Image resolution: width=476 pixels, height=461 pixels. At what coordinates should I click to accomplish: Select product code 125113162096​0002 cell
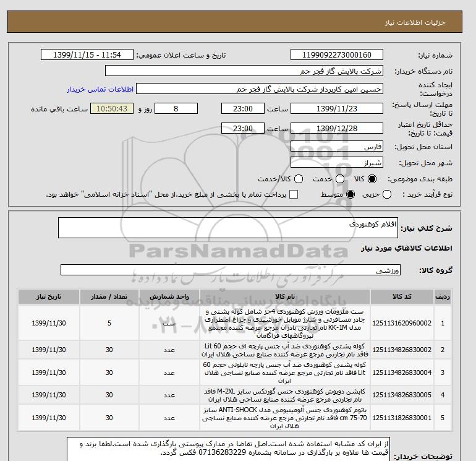click(402, 323)
